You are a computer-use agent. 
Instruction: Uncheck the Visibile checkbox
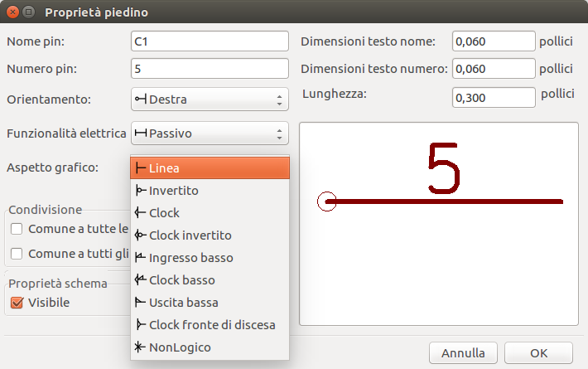click(17, 303)
